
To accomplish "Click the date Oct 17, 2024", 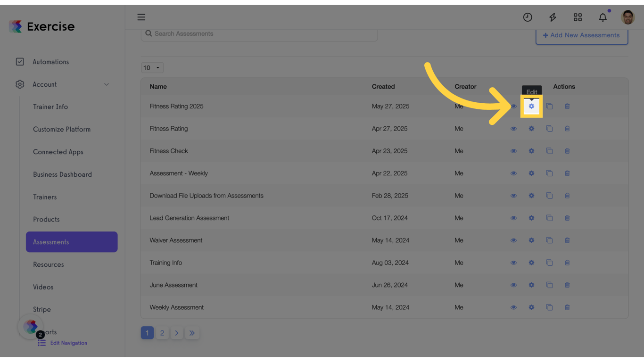I will pyautogui.click(x=389, y=218).
